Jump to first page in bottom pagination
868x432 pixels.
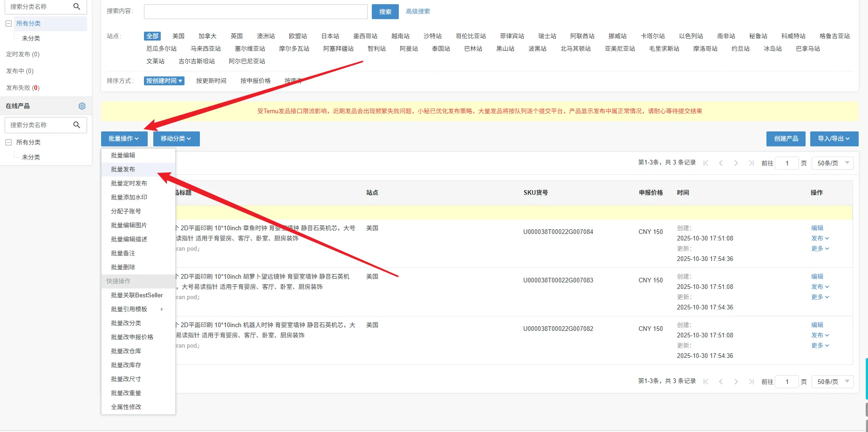coord(706,382)
